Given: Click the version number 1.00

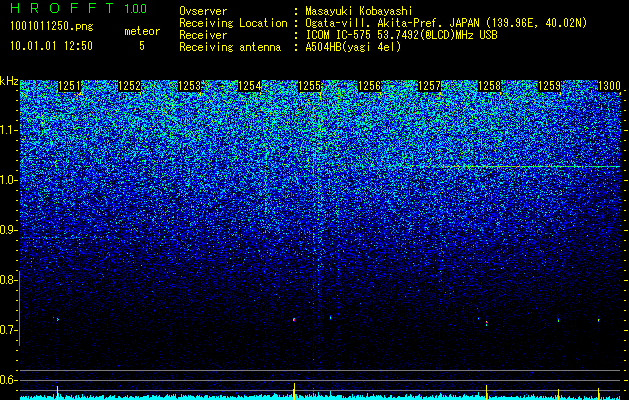Looking at the screenshot, I should tap(136, 9).
